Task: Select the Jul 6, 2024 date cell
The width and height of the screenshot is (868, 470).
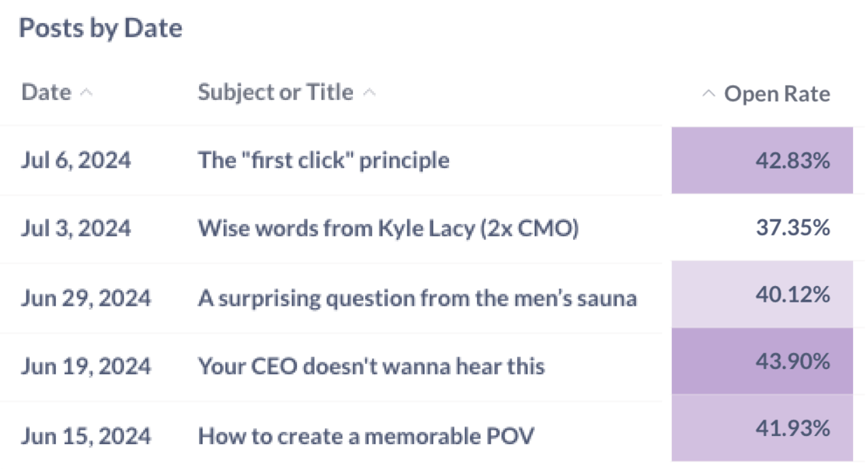Action: 76,161
